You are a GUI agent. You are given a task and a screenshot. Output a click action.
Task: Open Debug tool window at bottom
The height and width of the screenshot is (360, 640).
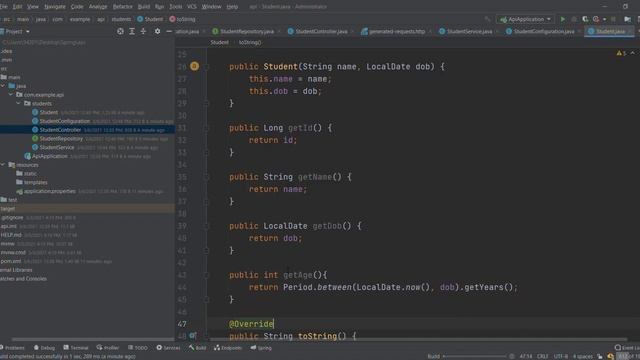pyautogui.click(x=44, y=348)
